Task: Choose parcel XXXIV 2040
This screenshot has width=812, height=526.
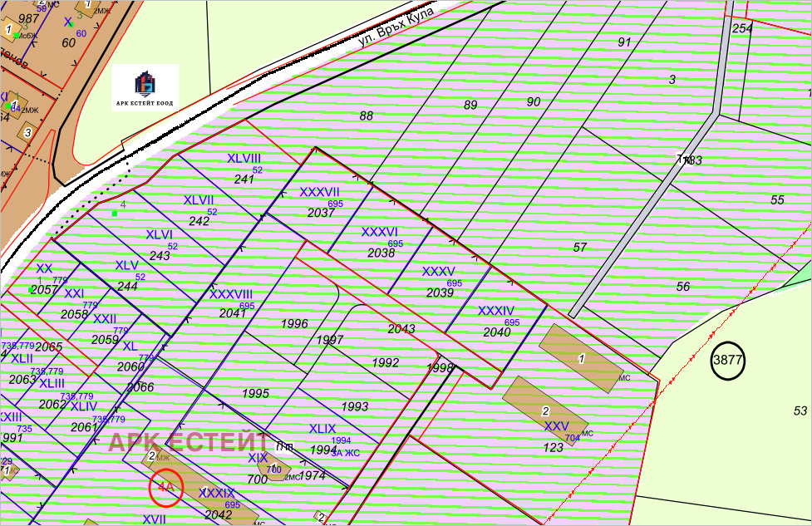Action: point(496,321)
